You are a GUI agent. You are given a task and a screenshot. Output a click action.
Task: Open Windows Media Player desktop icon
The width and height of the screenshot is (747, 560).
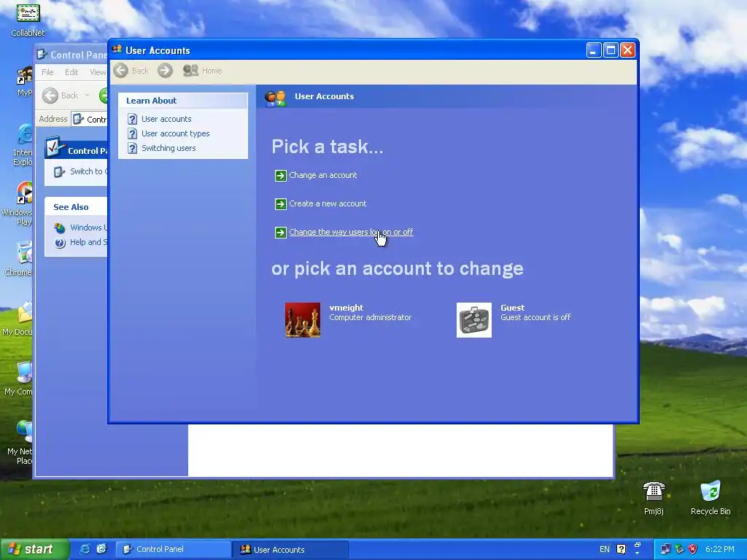coord(18,204)
